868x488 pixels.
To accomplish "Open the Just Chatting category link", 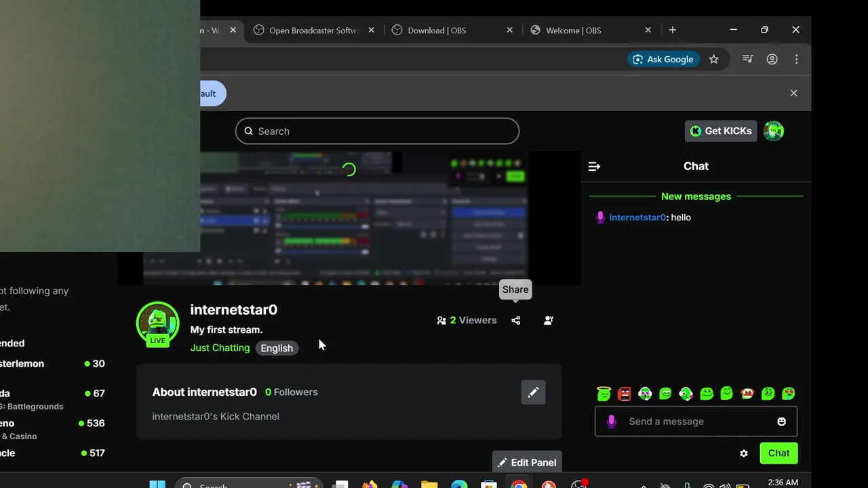I will click(x=220, y=348).
